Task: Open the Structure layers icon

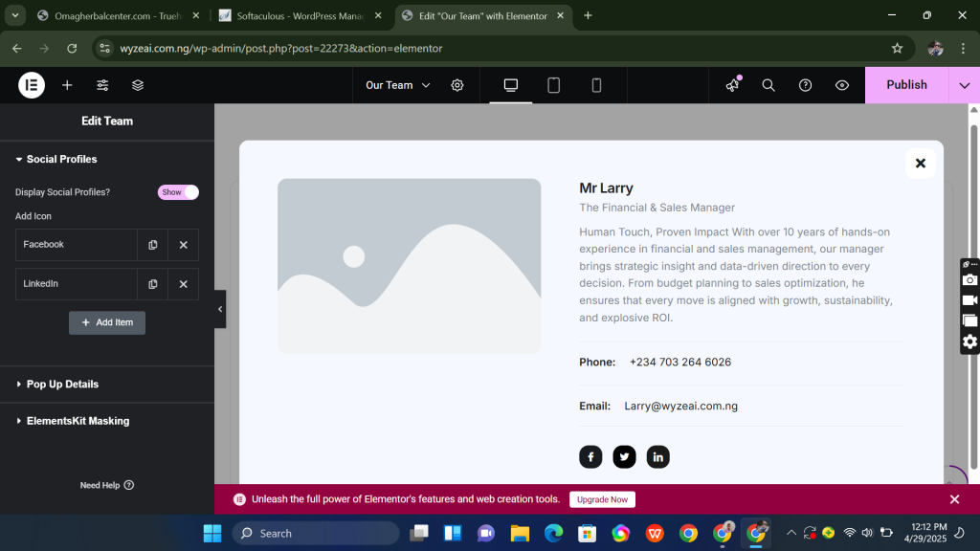Action: (138, 85)
